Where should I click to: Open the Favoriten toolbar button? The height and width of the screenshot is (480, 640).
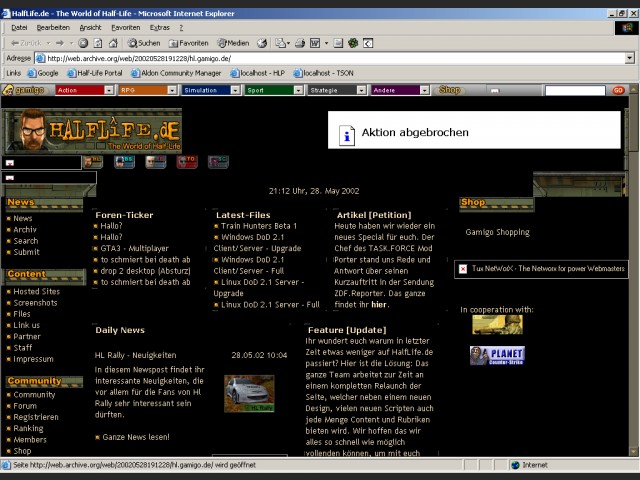(x=189, y=43)
